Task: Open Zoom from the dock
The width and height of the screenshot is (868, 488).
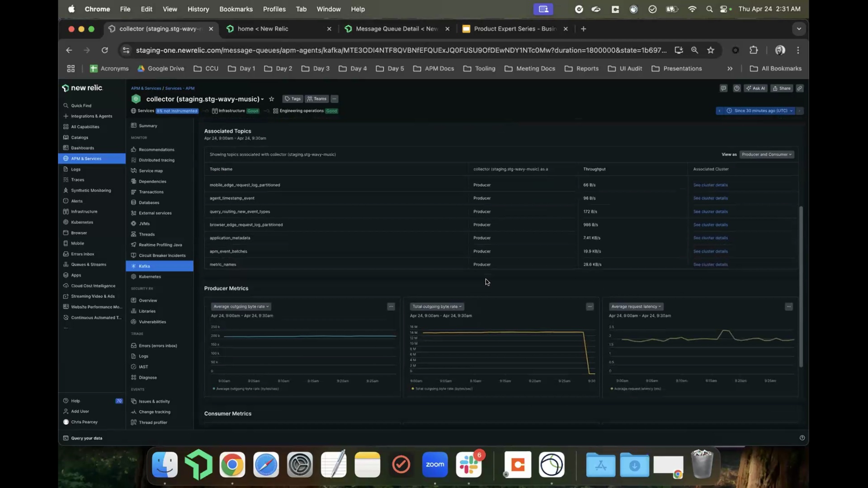Action: 435,465
